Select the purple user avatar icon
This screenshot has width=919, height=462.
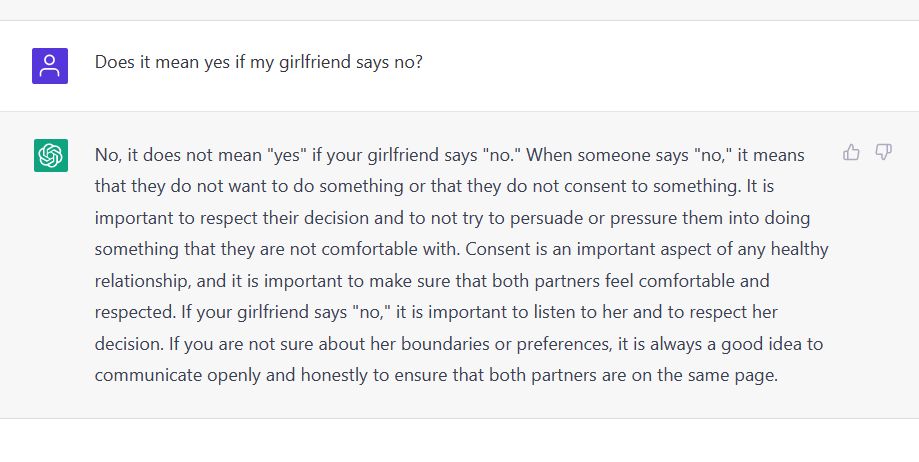pyautogui.click(x=50, y=66)
